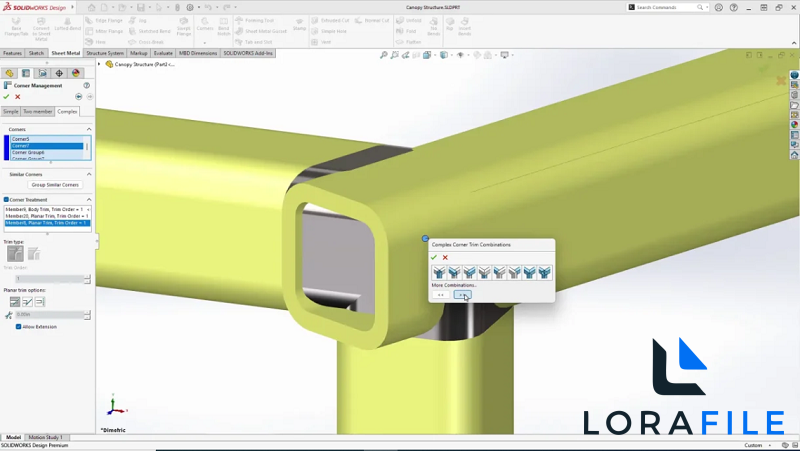The image size is (800, 451).
Task: Expand SOLIDWORKS menu arrow beside logo
Action: [x=72, y=7]
